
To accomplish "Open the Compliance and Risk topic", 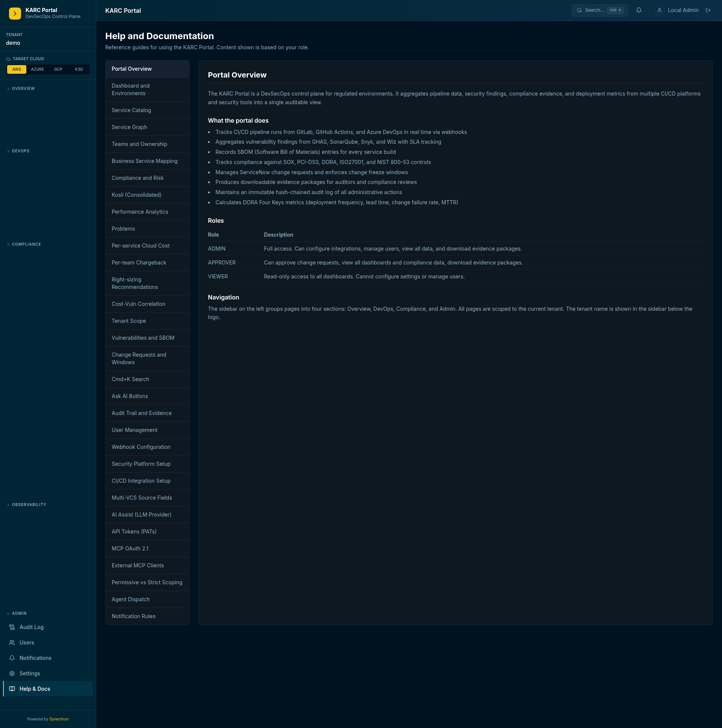I will [147, 178].
